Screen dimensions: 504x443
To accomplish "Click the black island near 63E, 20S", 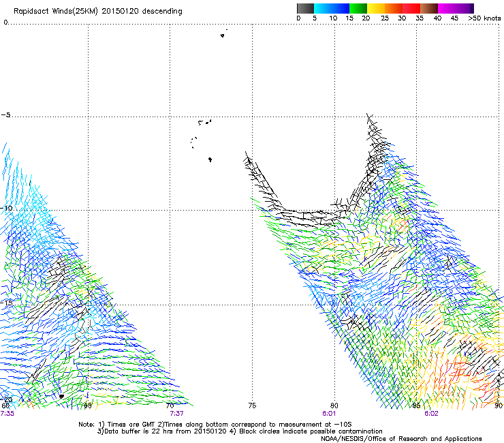I will click(x=61, y=397).
